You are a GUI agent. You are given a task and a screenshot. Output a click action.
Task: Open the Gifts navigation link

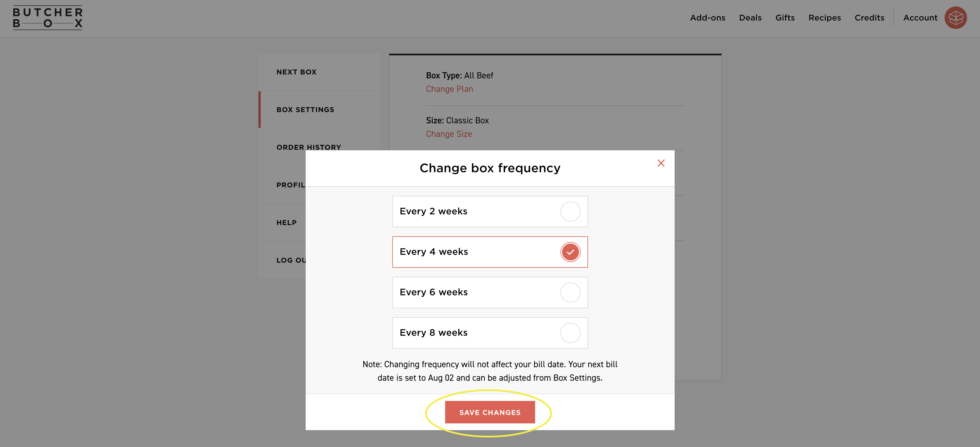point(785,18)
